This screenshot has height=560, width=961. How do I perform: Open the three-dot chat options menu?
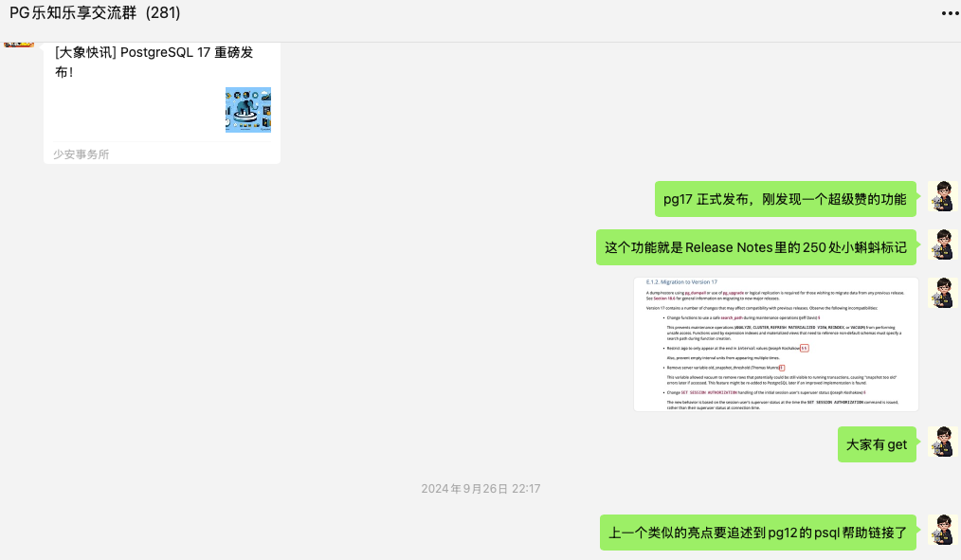(950, 13)
